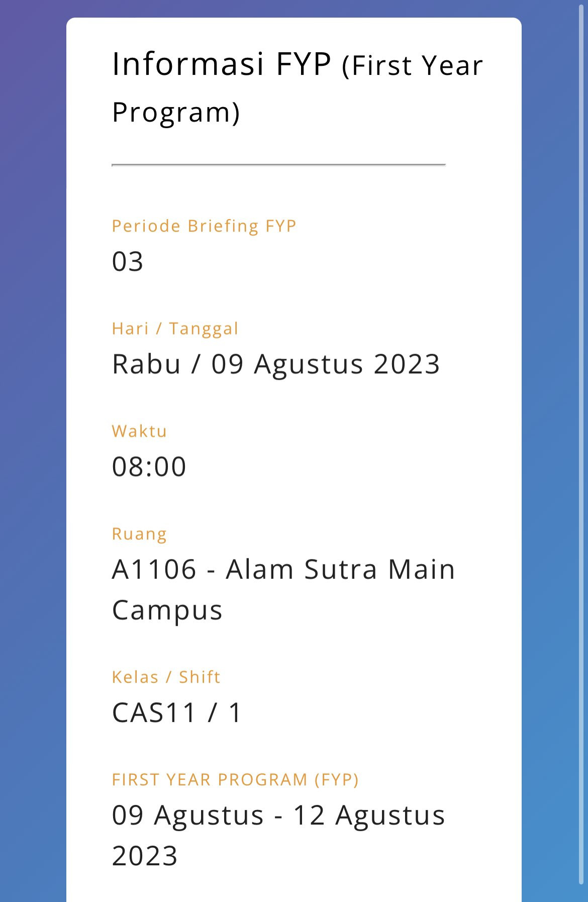Viewport: 588px width, 902px height.
Task: Click the purple background beside the card
Action: [x=33, y=452]
